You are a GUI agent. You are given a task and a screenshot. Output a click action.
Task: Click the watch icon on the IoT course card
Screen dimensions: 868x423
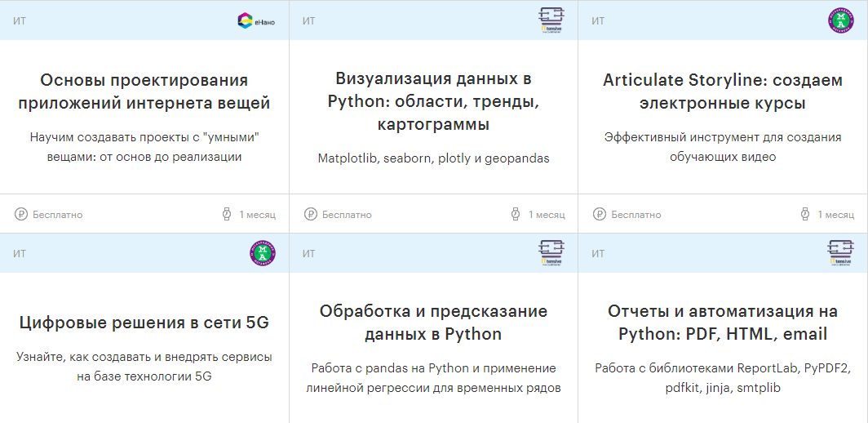click(x=226, y=215)
